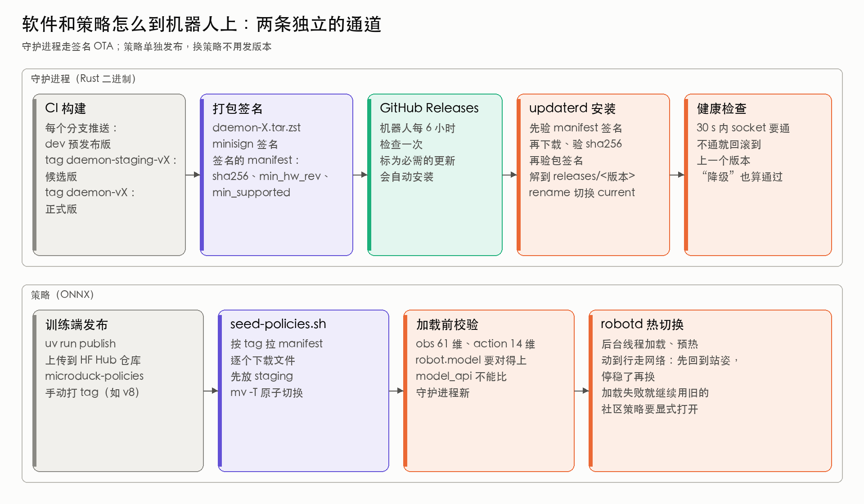Click the line 社区策略要显式打开

pos(649,409)
